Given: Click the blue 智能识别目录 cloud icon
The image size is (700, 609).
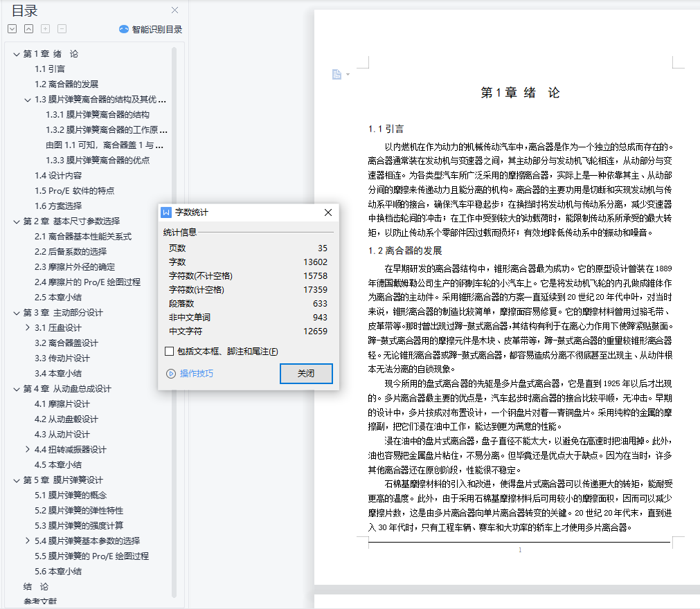Looking at the screenshot, I should (124, 30).
